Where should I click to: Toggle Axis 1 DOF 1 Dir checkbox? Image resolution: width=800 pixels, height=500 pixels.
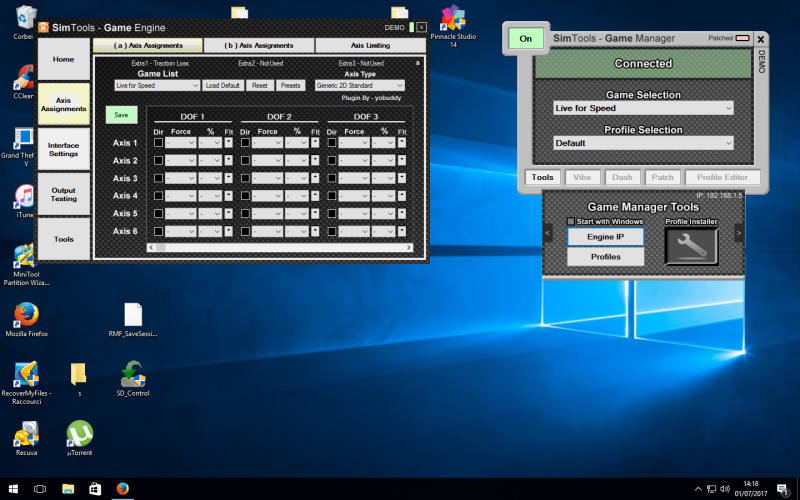click(158, 143)
